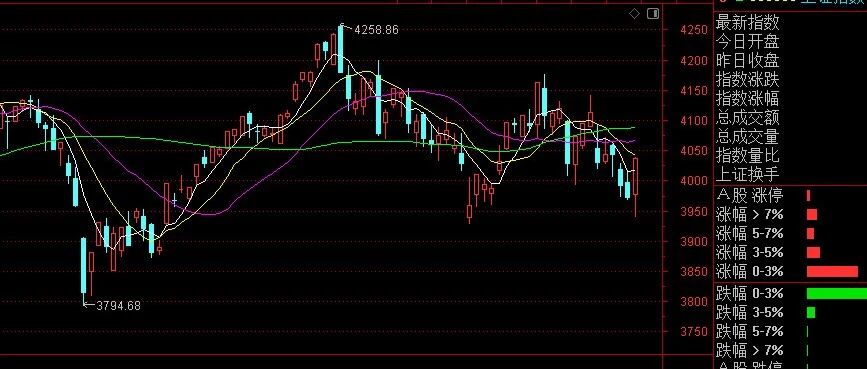The width and height of the screenshot is (867, 369).
Task: Select the 指数涨幅 row
Action: click(x=748, y=98)
